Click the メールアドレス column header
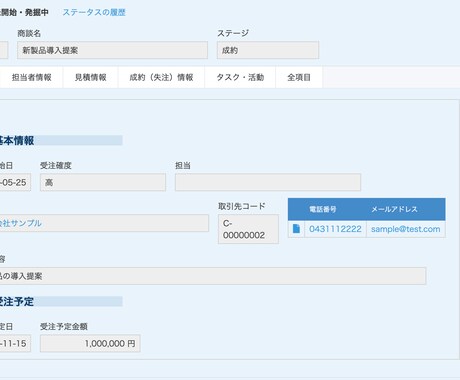460x380 pixels. pos(394,209)
